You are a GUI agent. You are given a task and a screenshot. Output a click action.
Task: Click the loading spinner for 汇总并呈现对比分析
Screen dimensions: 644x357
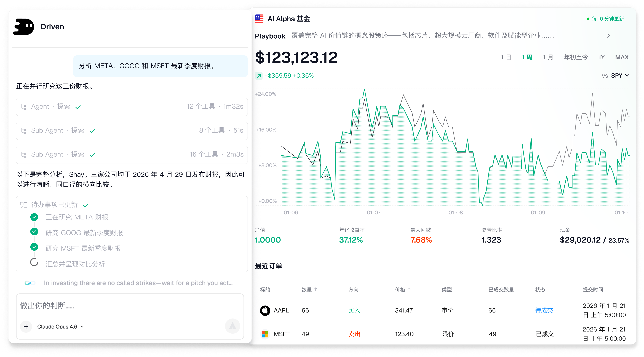pos(34,262)
